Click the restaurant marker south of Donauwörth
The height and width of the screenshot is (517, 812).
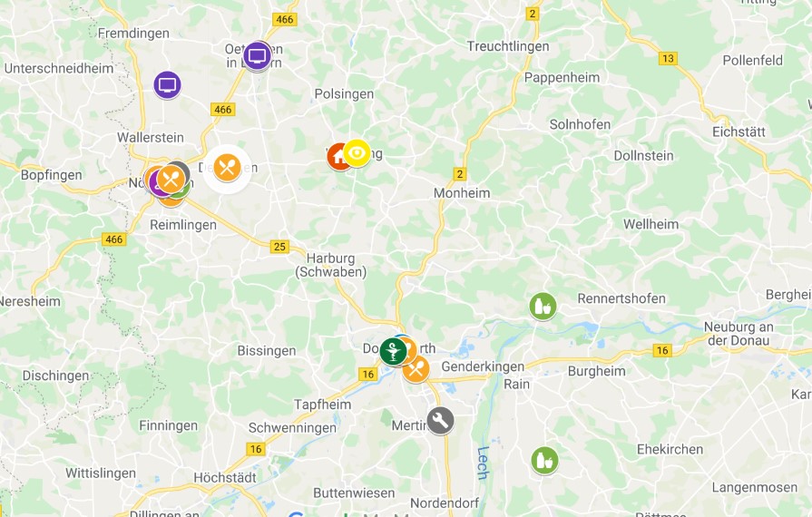pyautogui.click(x=416, y=369)
